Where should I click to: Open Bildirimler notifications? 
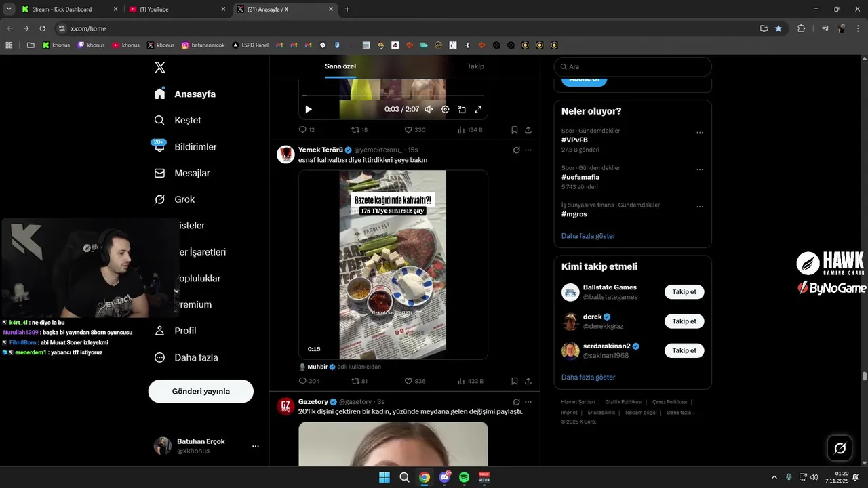pos(185,146)
